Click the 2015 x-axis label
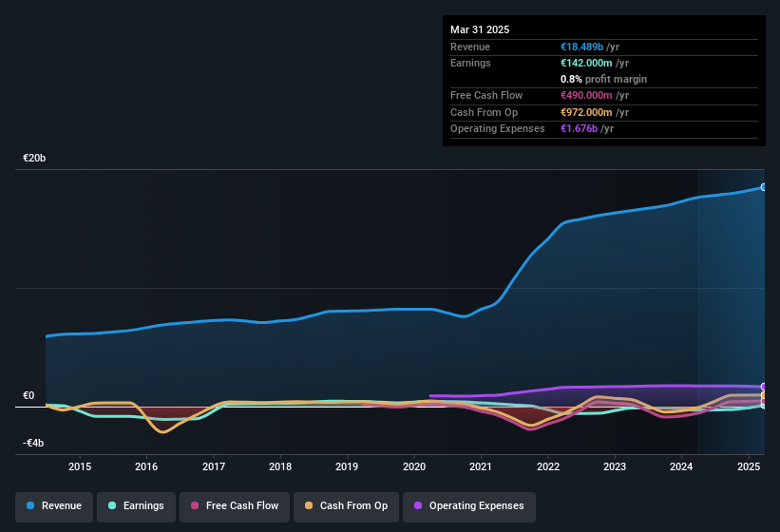780x532 pixels. pyautogui.click(x=80, y=466)
